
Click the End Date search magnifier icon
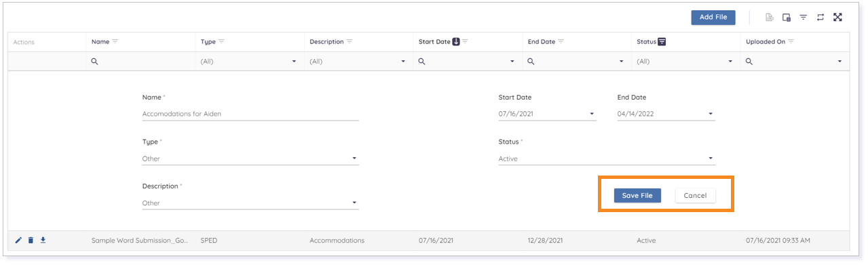click(531, 61)
